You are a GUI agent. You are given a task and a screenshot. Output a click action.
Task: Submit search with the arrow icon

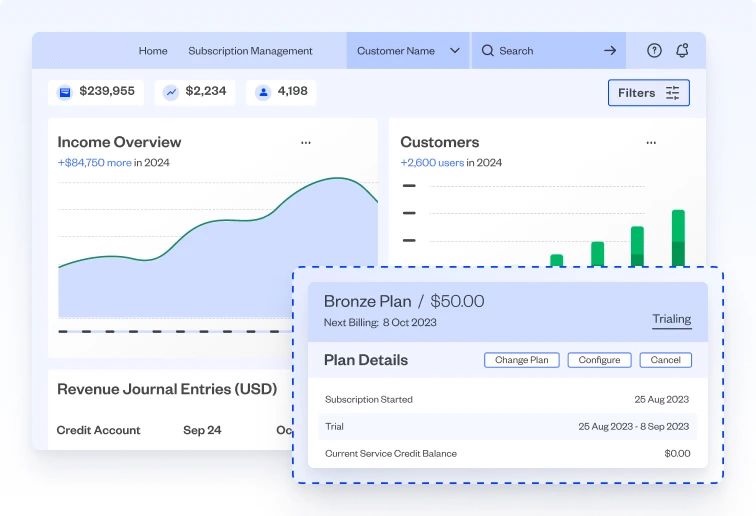tap(610, 51)
